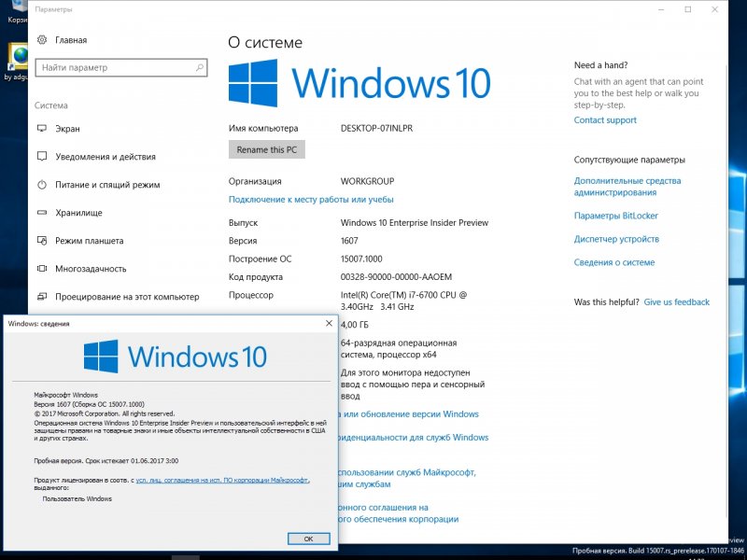Open Проецирование на этот компьютер

[x=127, y=297]
